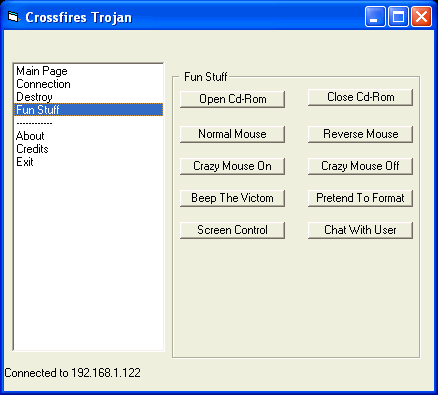The height and width of the screenshot is (395, 438).
Task: Select Main Page in the list
Action: [88, 71]
